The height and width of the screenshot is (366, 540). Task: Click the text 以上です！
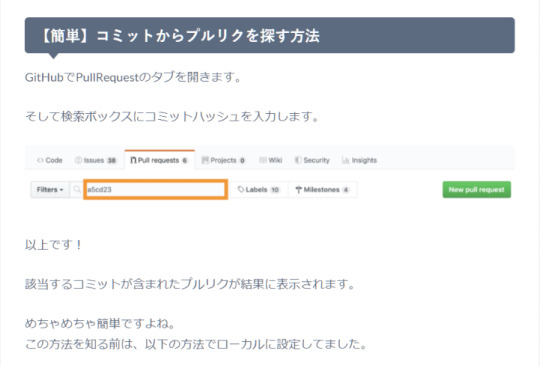pyautogui.click(x=54, y=245)
